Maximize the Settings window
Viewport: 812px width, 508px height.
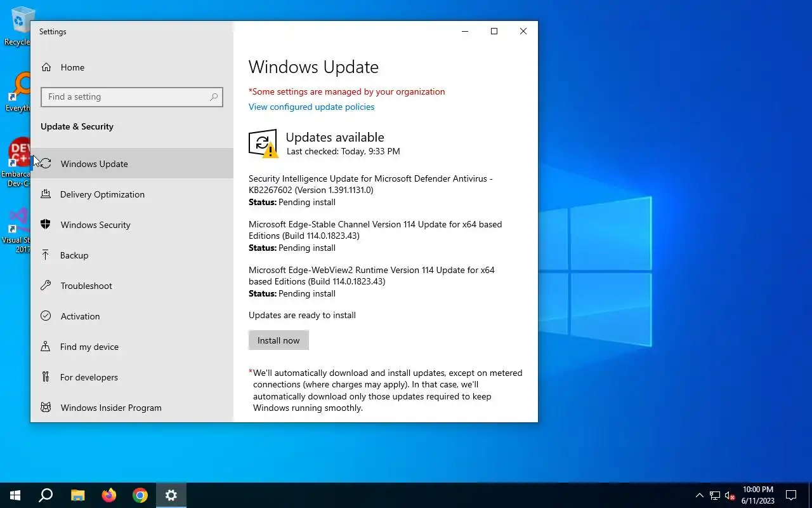(494, 31)
